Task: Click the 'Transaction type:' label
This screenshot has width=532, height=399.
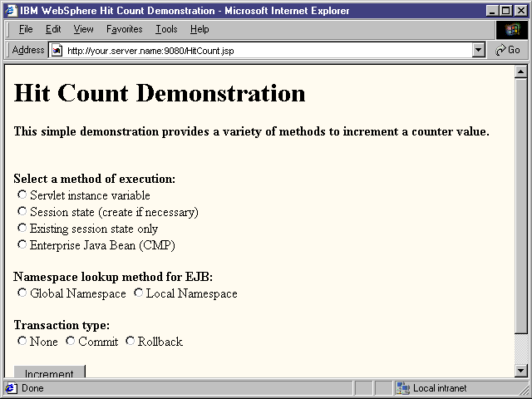Action: [x=62, y=325]
